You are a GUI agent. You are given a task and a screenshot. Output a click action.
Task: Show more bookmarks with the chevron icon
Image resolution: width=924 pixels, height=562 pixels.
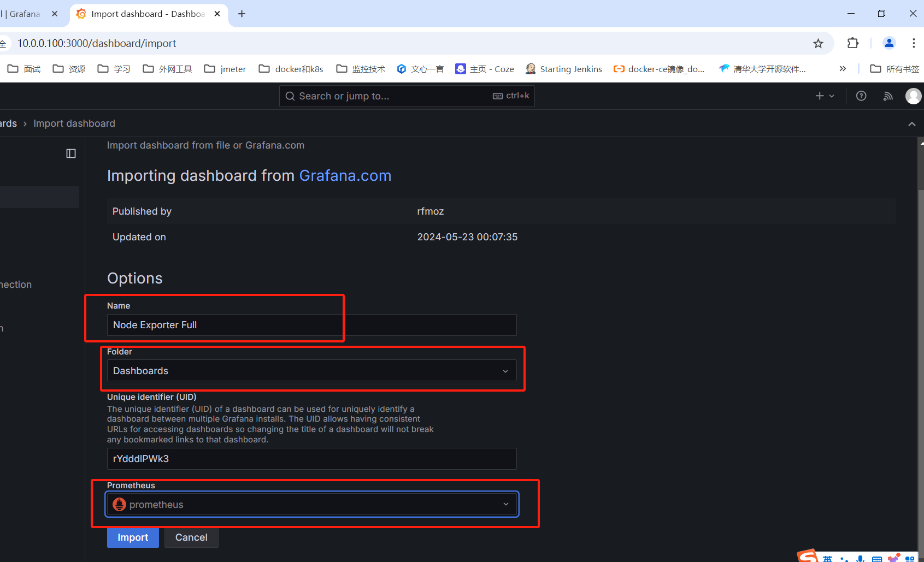[843, 69]
